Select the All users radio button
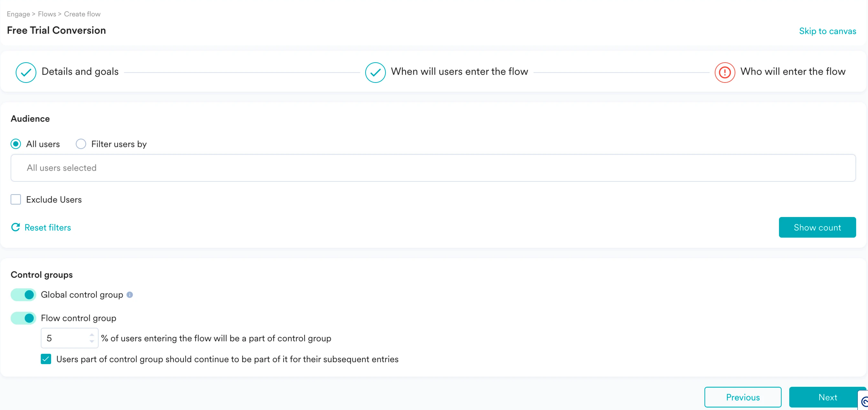The width and height of the screenshot is (868, 410). (x=16, y=144)
